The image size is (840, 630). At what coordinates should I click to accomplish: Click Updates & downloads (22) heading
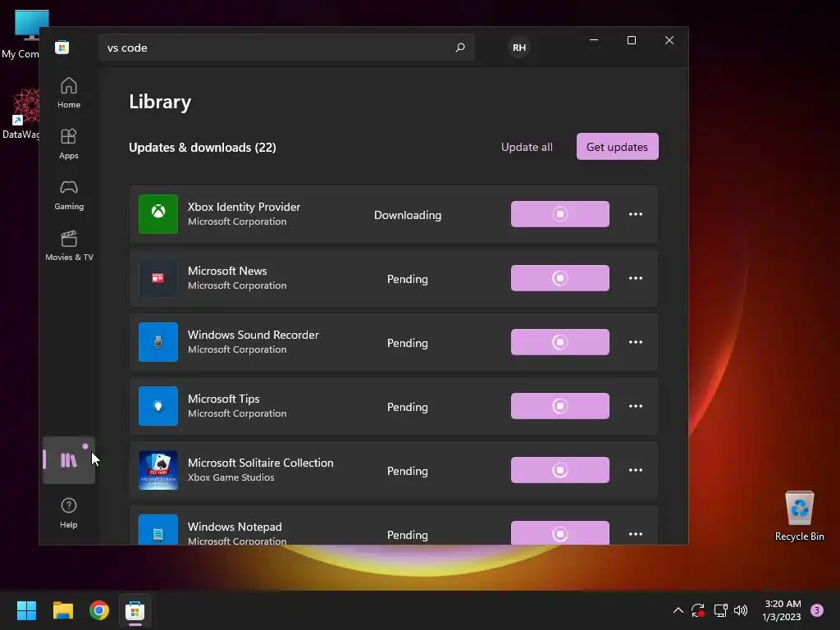coord(203,148)
